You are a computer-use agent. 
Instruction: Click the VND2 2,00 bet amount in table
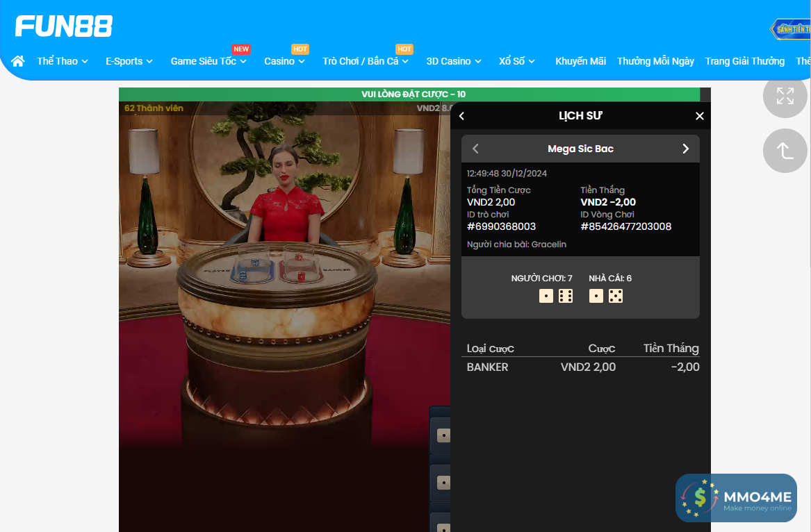click(x=588, y=367)
